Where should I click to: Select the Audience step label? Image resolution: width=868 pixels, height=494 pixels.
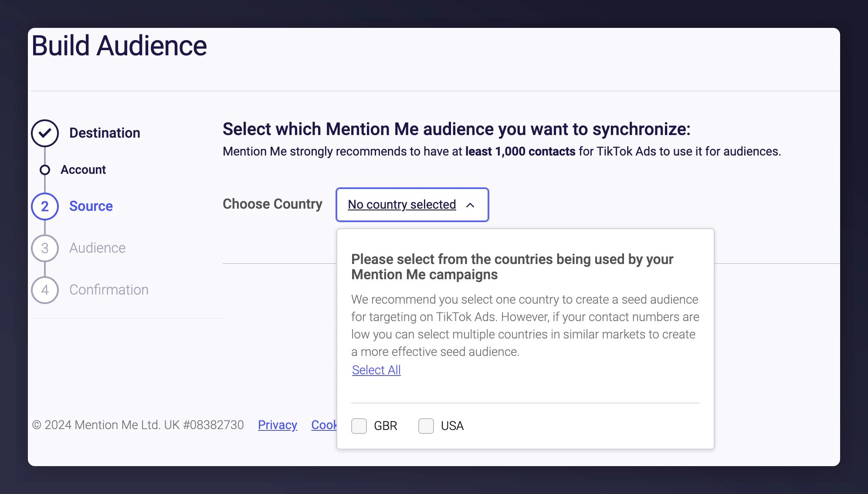tap(98, 248)
